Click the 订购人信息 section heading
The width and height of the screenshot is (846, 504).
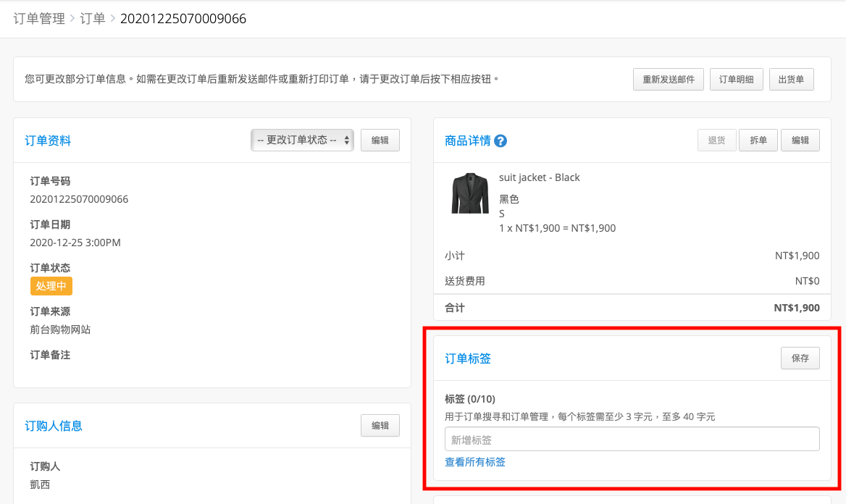(54, 427)
